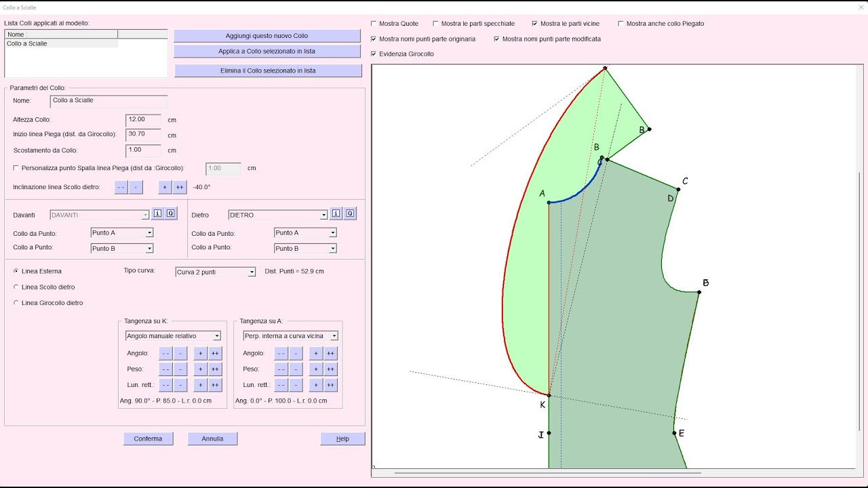Viewport: 868px width, 488px height.
Task: Increase Inclinazione Scollo dietro with ++ button
Action: [x=180, y=187]
